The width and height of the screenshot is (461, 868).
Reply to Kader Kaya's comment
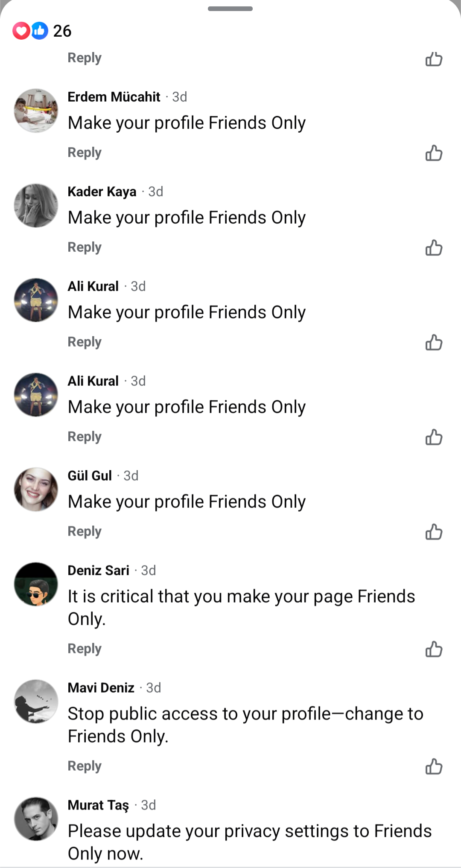pyautogui.click(x=85, y=248)
